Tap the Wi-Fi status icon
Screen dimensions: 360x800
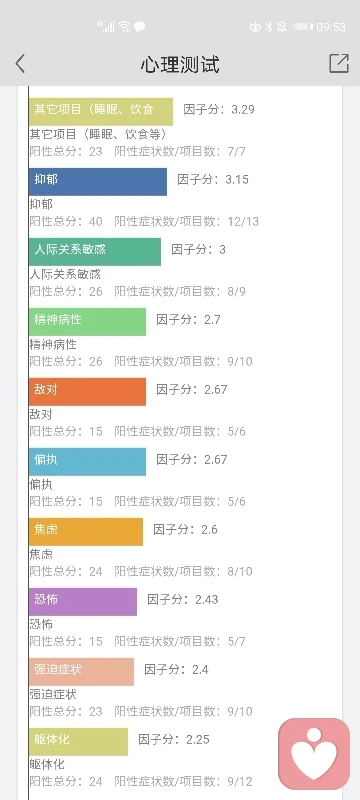pyautogui.click(x=124, y=27)
